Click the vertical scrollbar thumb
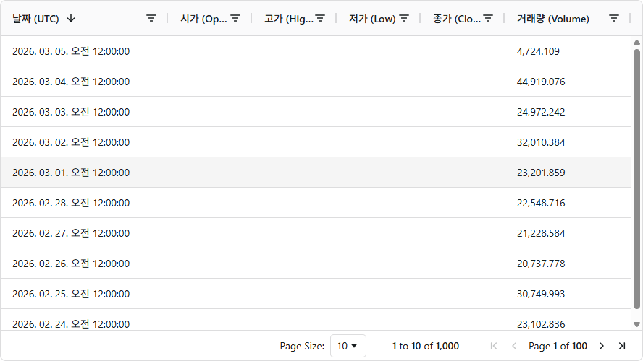The height and width of the screenshot is (361, 643). (636, 179)
